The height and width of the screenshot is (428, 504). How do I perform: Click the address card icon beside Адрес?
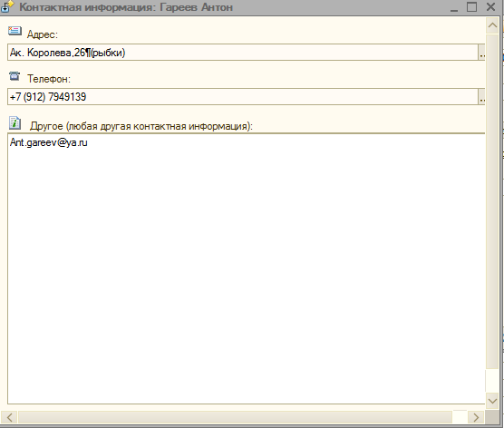[x=15, y=31]
